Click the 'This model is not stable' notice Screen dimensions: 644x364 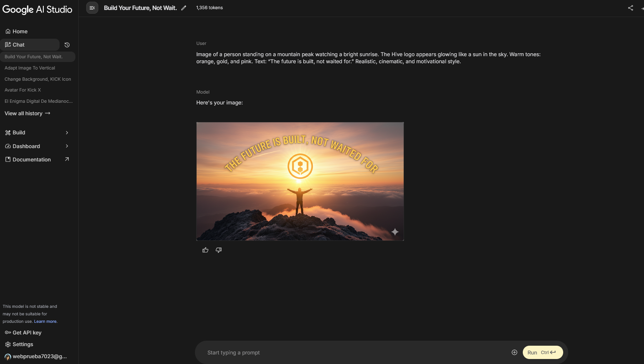point(30,314)
